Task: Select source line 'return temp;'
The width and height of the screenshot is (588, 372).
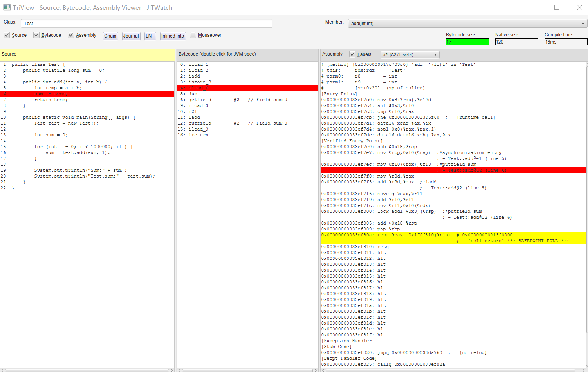Action: pyautogui.click(x=51, y=100)
